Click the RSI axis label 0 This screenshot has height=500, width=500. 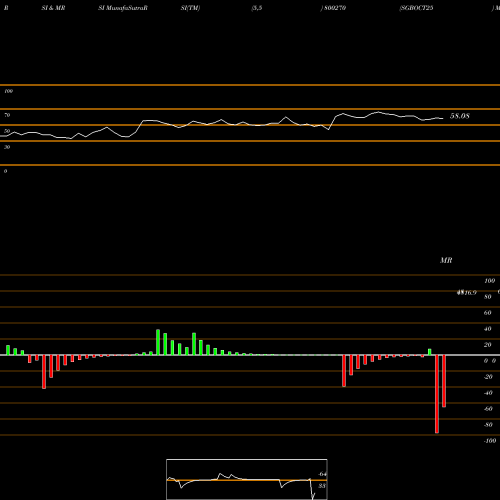(5, 171)
